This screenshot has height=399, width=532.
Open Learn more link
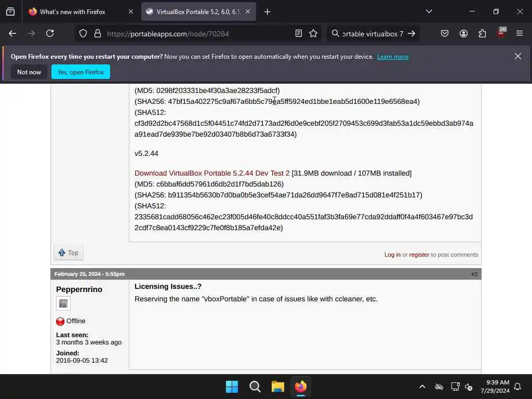pyautogui.click(x=393, y=57)
